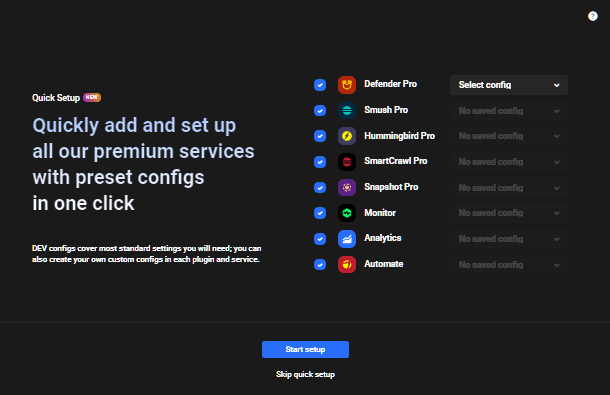Screen dimensions: 610x395
Task: Click the Quick Setup title text
Action: click(x=56, y=98)
